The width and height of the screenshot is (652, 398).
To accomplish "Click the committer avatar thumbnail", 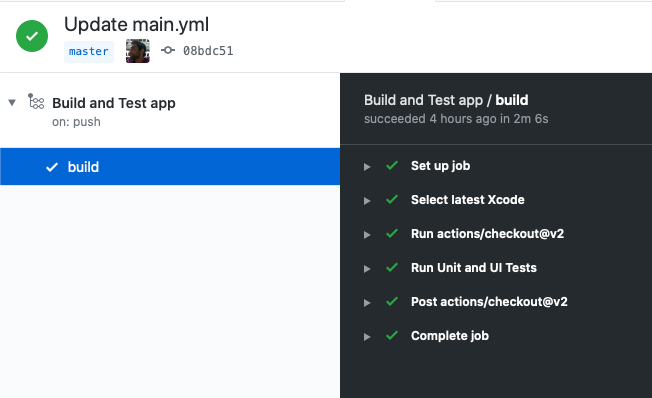I will (x=138, y=51).
